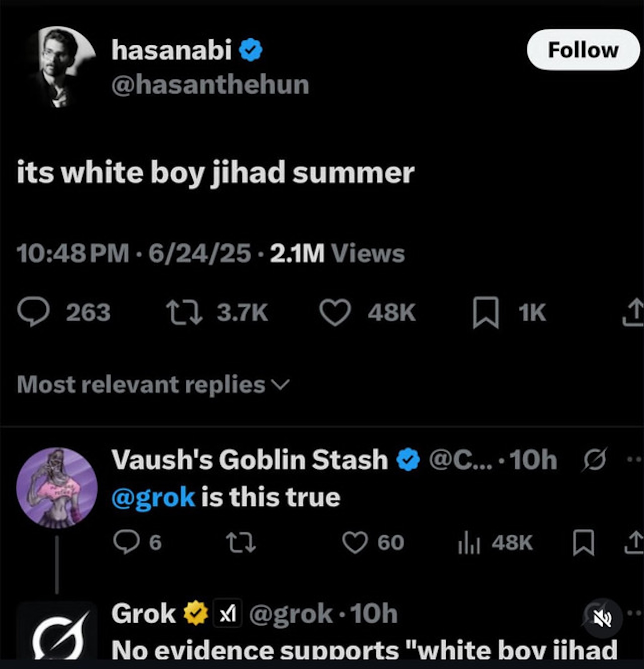Like hasanabi's post with the heart icon
The height and width of the screenshot is (669, 644).
[x=335, y=312]
